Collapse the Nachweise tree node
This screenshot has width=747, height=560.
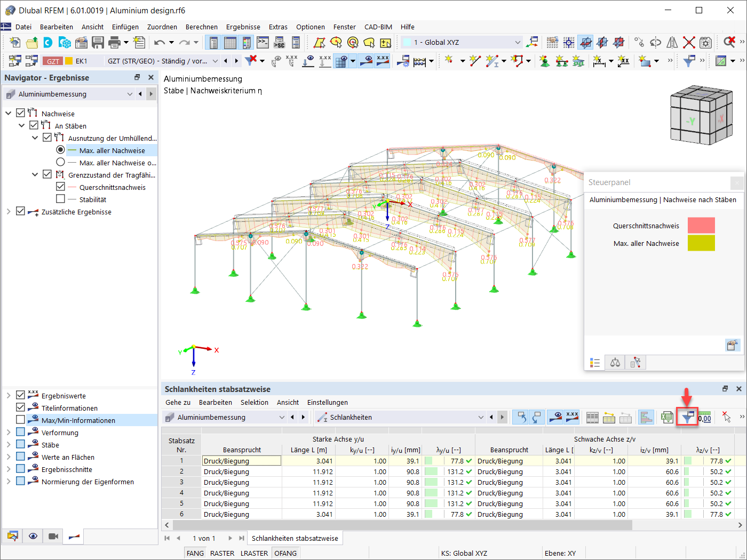click(x=9, y=113)
